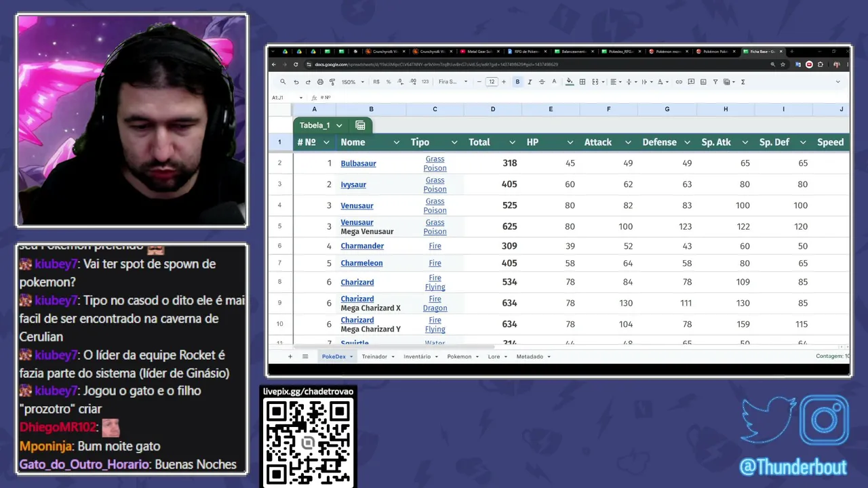
Task: Redo the last action in Sheets
Action: click(x=308, y=82)
